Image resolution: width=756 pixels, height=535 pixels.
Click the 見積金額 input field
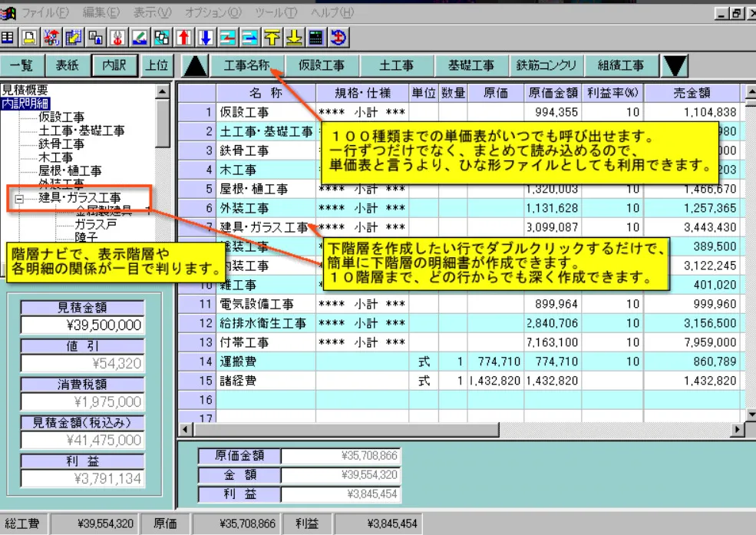coord(82,325)
